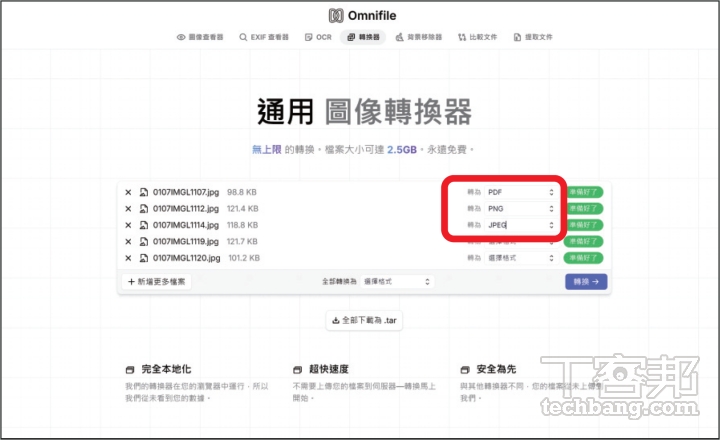Click the image file icon beside 0107IMGL1119.jpg

144,242
